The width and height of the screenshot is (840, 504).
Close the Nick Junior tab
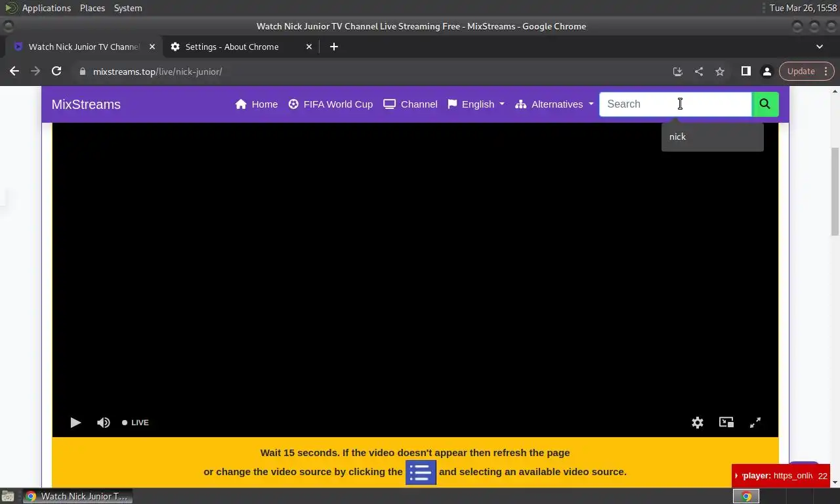click(152, 47)
